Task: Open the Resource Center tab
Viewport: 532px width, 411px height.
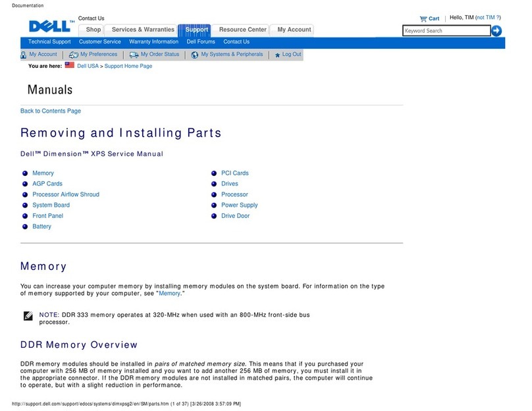Action: coord(242,30)
